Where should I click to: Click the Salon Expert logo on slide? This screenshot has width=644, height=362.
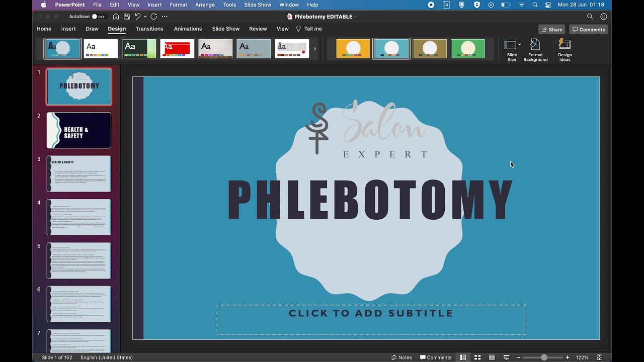pos(368,129)
